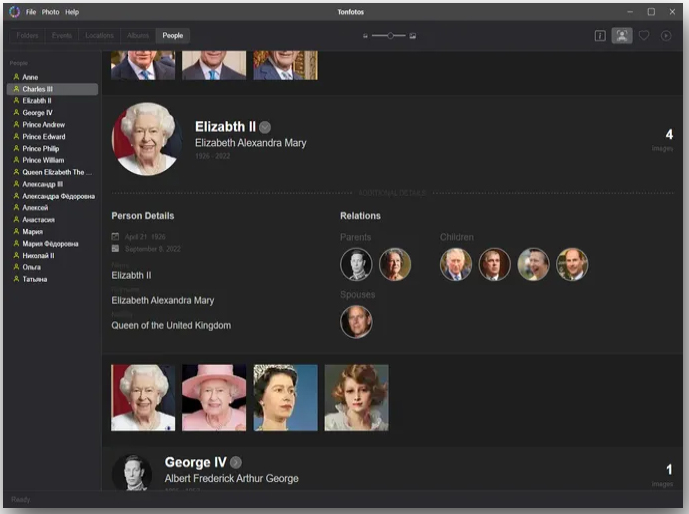Expand details chevron next to George IV heading
Image resolution: width=689 pixels, height=514 pixels.
[236, 462]
